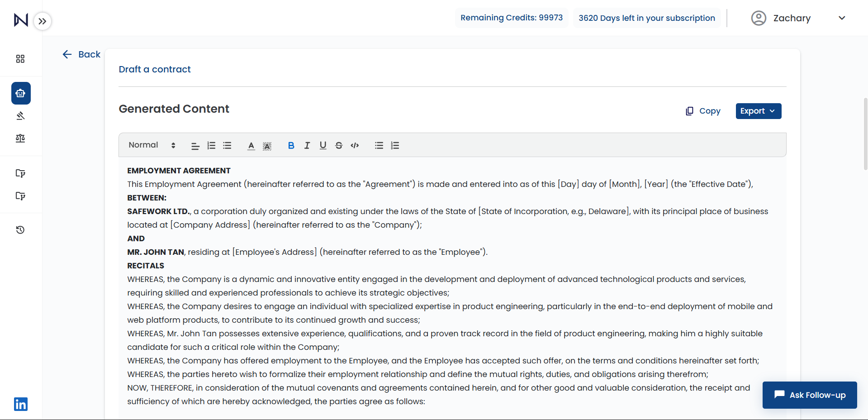Viewport: 868px width, 420px height.
Task: Go back using the Back link
Action: coord(81,54)
